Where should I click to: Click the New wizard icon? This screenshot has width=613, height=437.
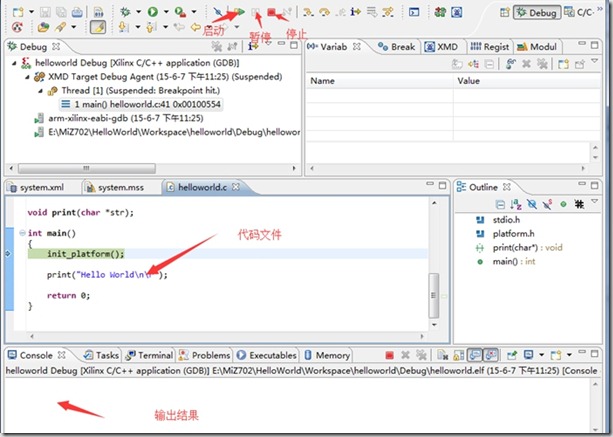pyautogui.click(x=18, y=12)
